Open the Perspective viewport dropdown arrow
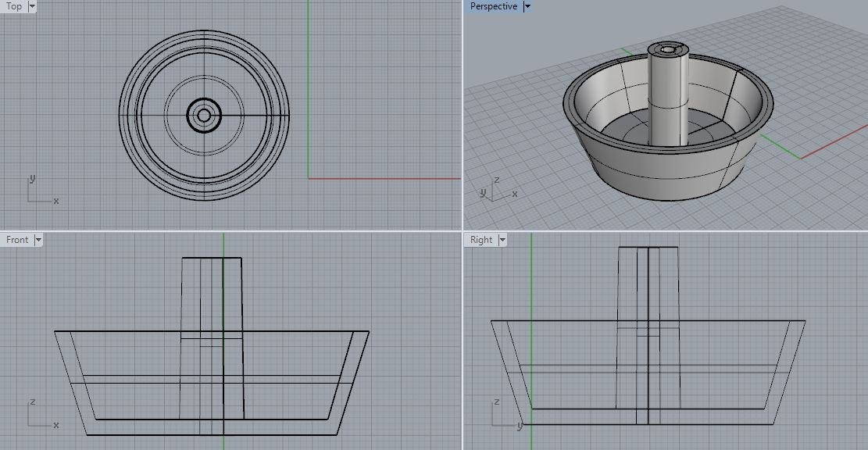Viewport: 868px width, 450px height. 527,6
